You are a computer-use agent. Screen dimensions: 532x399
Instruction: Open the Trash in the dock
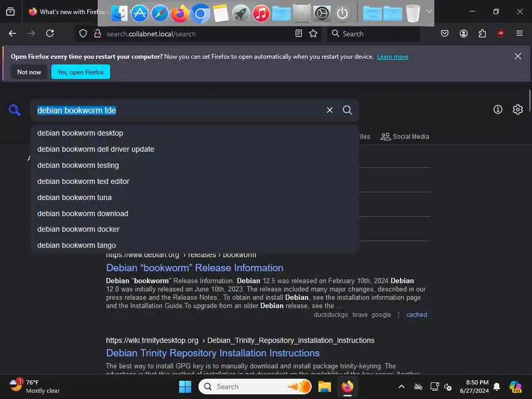pos(413,14)
